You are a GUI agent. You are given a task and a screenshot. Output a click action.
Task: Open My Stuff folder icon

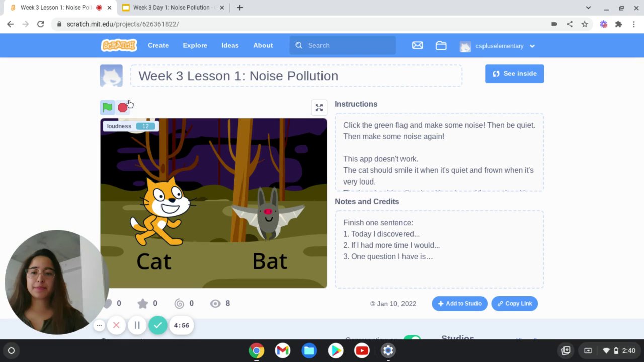441,45
